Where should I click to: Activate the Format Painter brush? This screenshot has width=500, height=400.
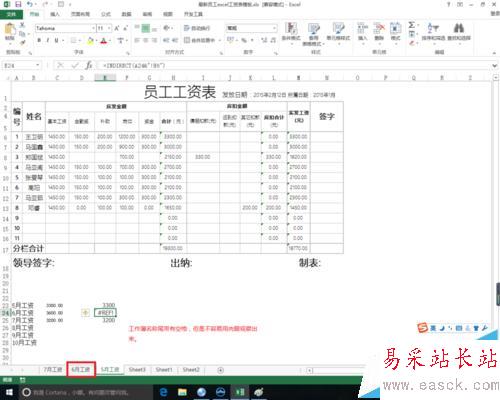[x=22, y=42]
